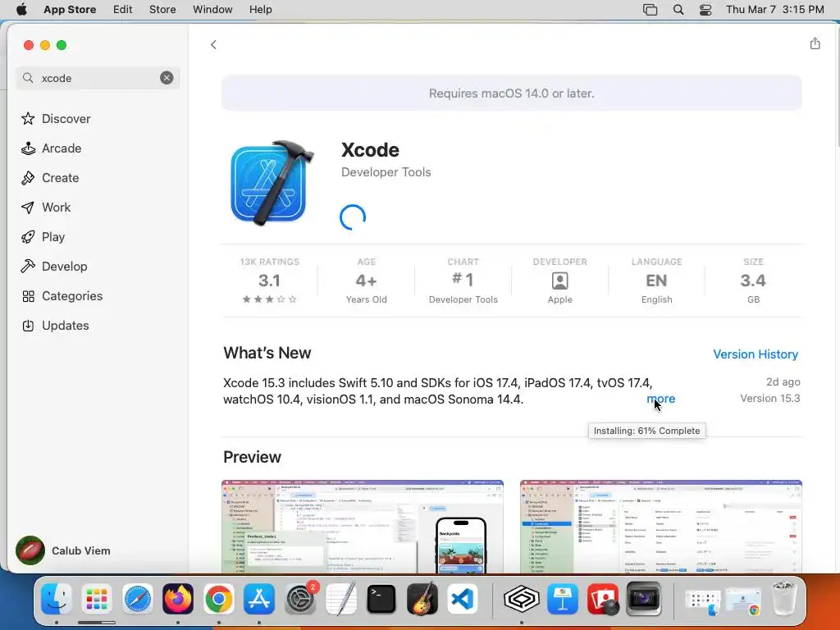Open Launchpad from the Dock
The image size is (840, 630).
coord(97,598)
